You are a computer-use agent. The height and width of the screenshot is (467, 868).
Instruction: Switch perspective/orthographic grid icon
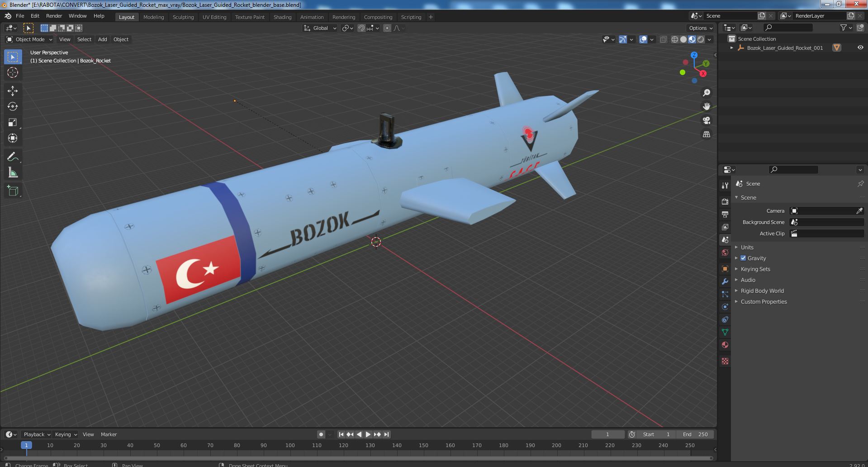(x=706, y=134)
